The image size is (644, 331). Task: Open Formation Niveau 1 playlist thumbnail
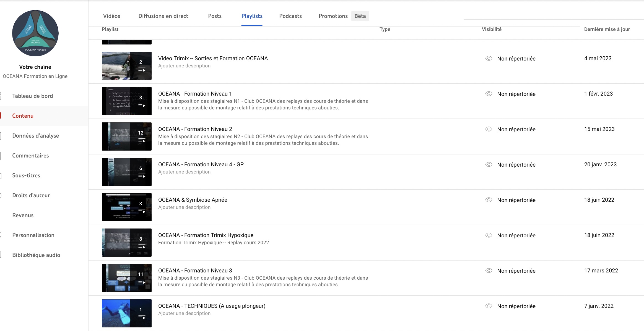pyautogui.click(x=127, y=101)
